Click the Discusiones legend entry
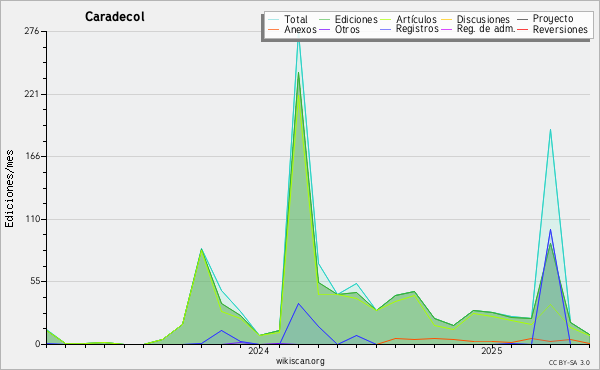 pos(483,20)
